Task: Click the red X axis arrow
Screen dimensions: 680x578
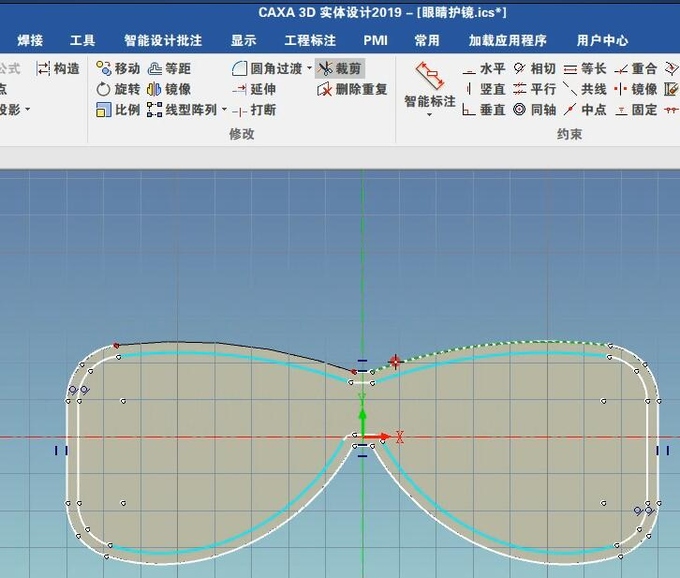Action: 377,437
